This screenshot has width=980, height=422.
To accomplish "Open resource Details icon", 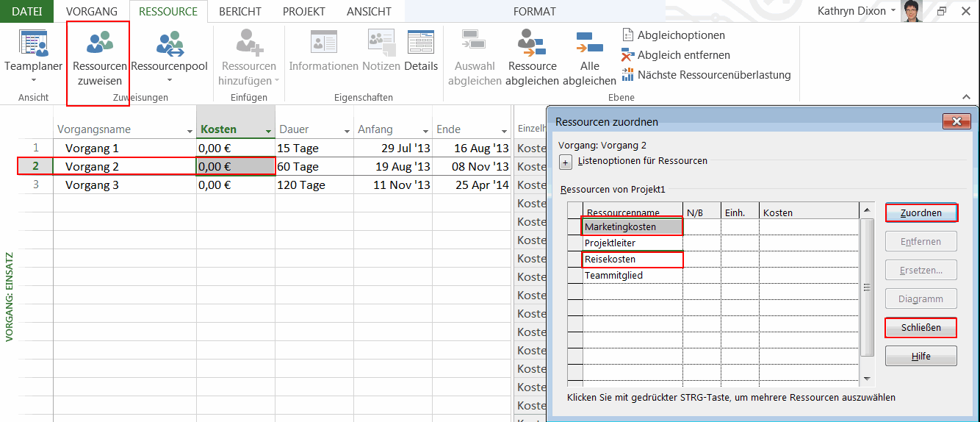I will [420, 43].
